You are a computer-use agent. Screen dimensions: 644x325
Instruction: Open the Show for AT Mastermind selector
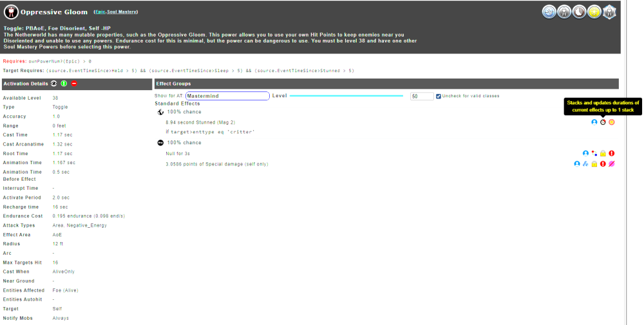[227, 96]
